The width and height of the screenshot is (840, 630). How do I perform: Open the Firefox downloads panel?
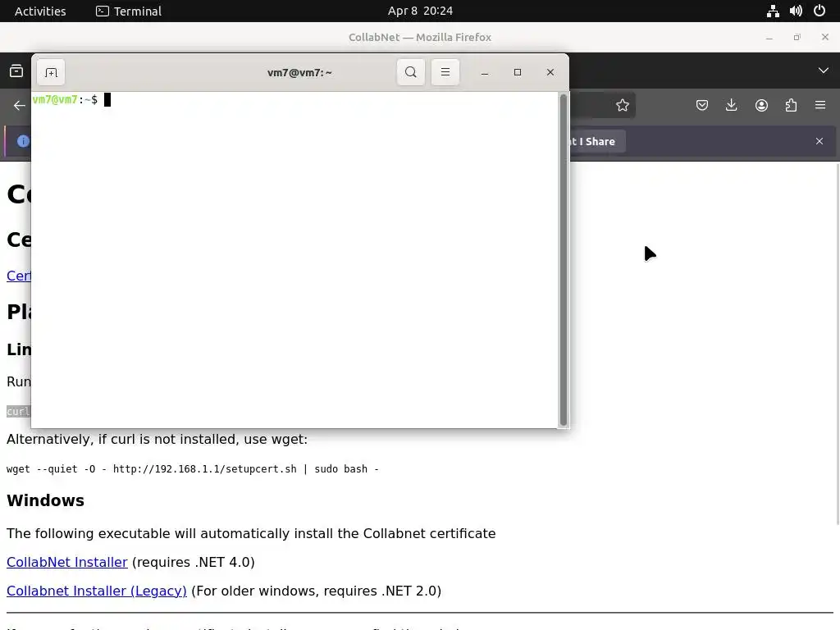tap(731, 106)
